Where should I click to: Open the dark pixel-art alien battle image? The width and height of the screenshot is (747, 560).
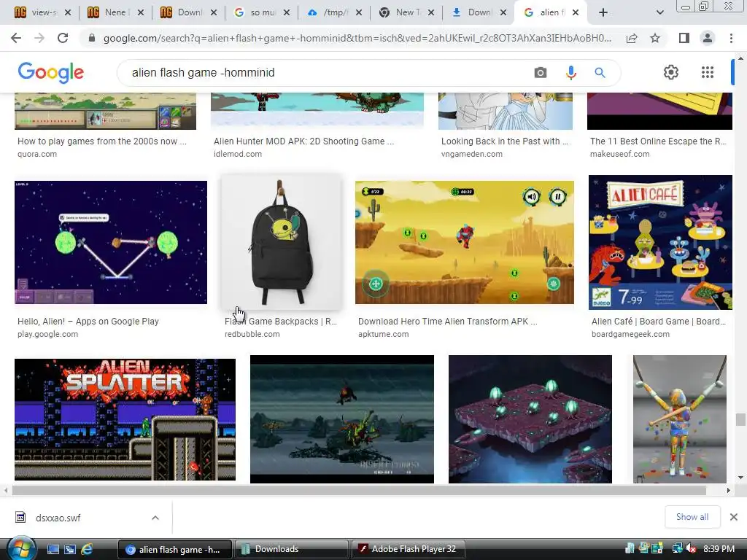pyautogui.click(x=342, y=419)
